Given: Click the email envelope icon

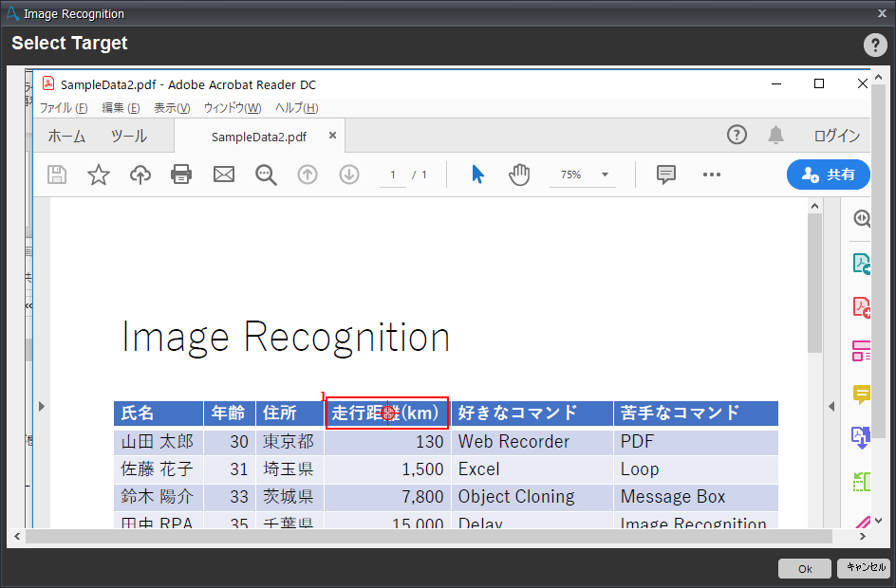Looking at the screenshot, I should pyautogui.click(x=223, y=175).
